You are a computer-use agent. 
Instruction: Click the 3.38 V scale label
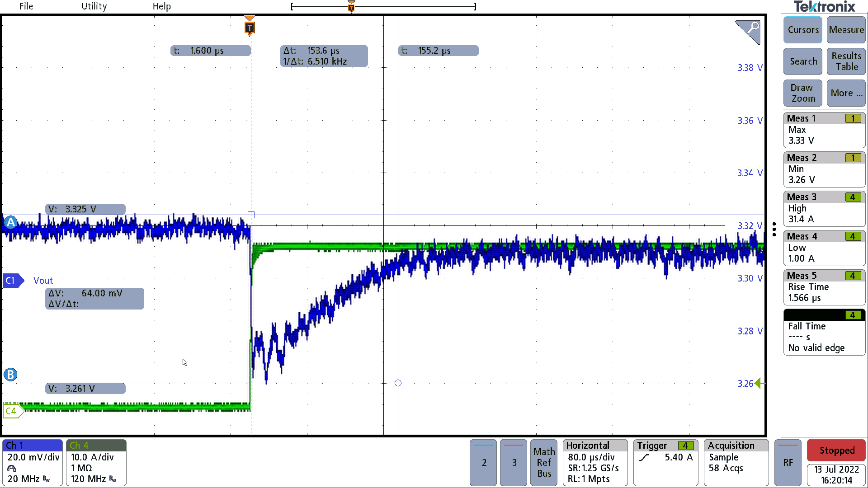pyautogui.click(x=750, y=68)
